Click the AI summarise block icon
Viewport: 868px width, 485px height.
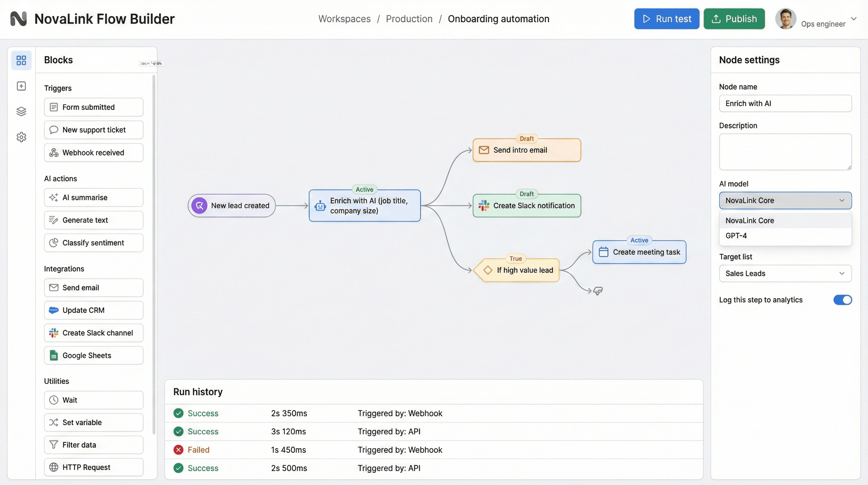point(54,197)
